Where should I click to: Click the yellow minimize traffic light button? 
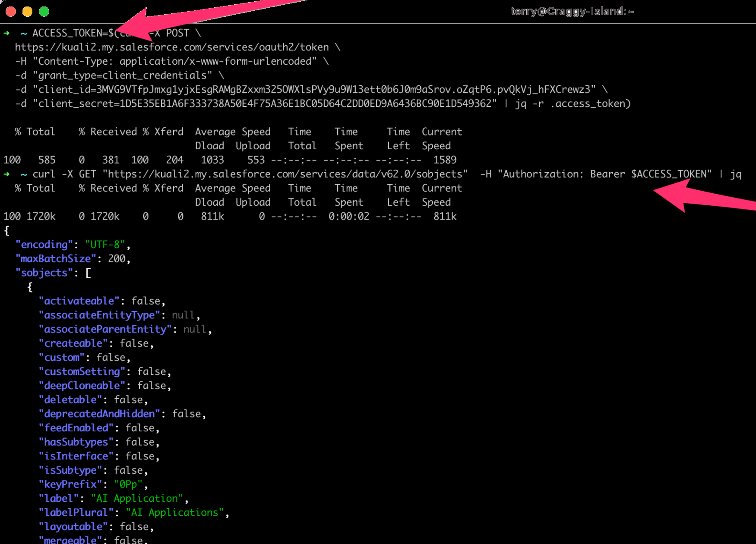pyautogui.click(x=27, y=12)
